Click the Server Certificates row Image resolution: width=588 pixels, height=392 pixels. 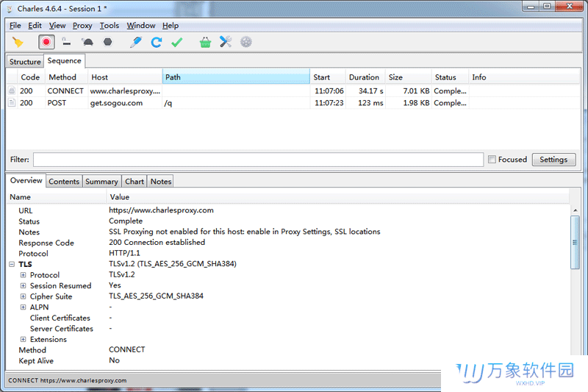coord(288,329)
